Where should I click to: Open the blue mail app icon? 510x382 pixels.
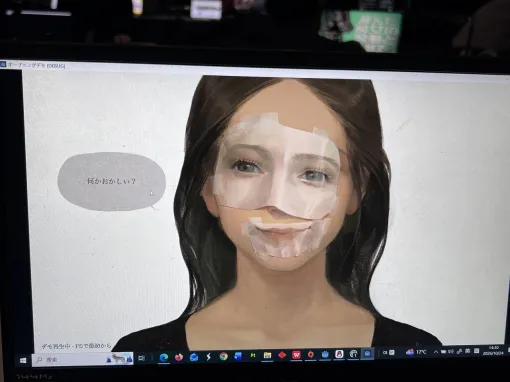194,357
